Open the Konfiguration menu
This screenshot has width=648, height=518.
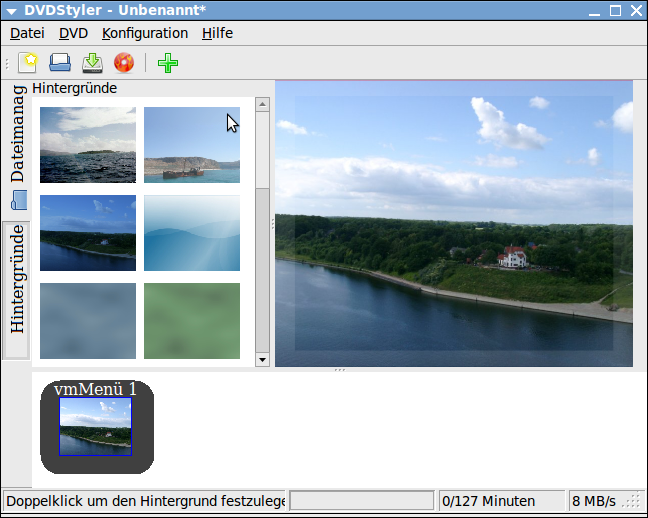pyautogui.click(x=144, y=33)
